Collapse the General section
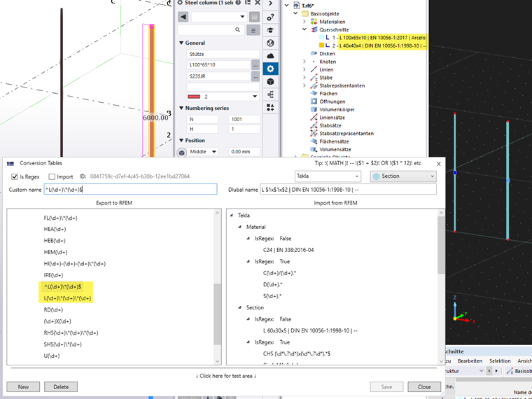 point(181,43)
